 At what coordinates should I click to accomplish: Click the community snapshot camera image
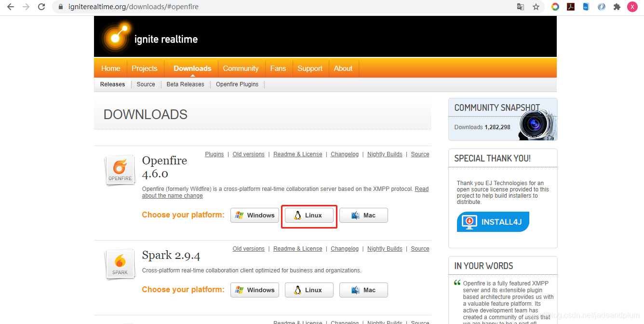[537, 124]
